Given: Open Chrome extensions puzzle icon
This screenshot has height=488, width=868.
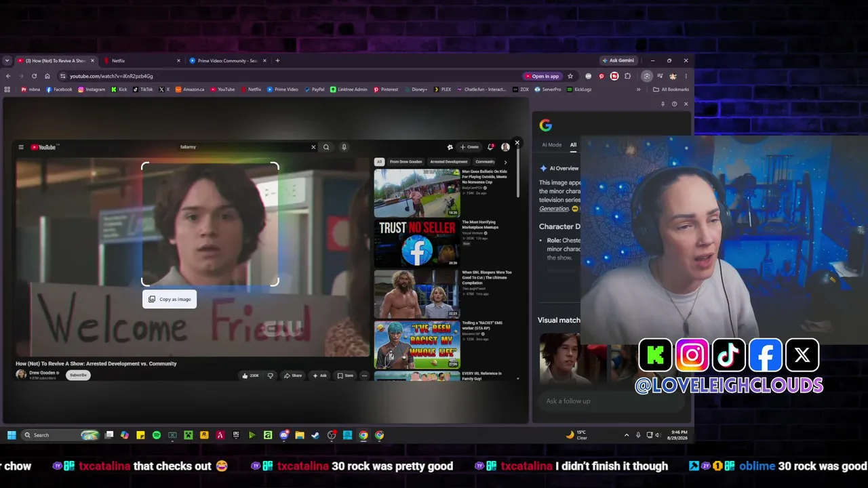Looking at the screenshot, I should click(627, 76).
